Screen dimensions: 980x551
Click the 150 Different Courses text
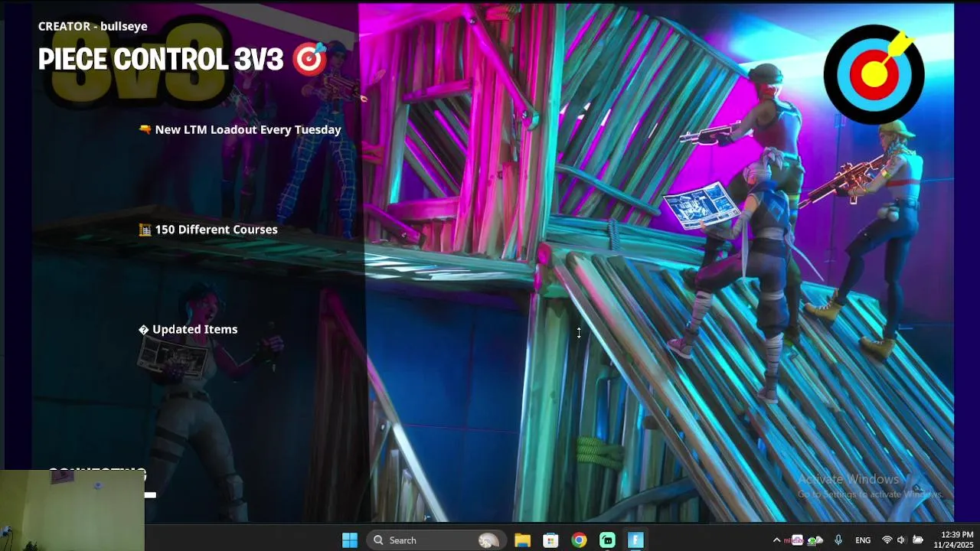(x=216, y=230)
